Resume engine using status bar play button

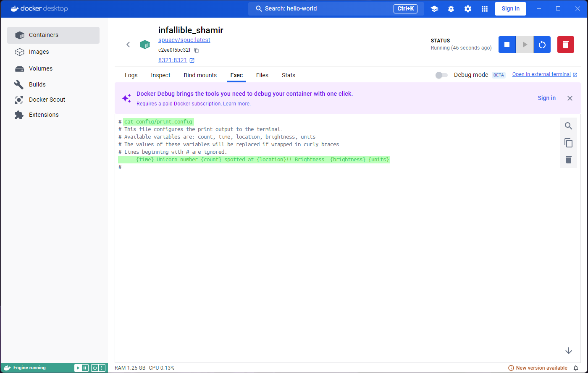(78, 368)
